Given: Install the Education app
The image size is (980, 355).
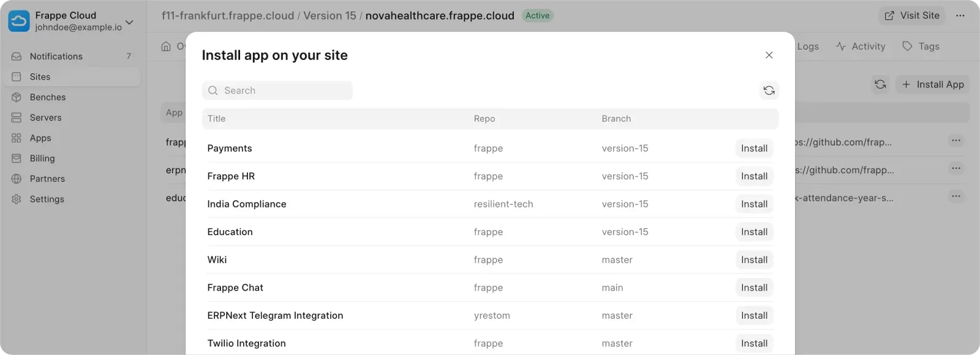Looking at the screenshot, I should (x=754, y=232).
